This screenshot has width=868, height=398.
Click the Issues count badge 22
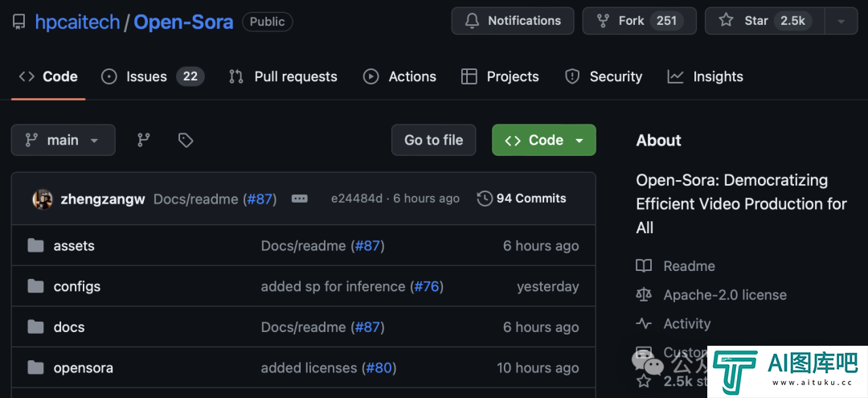coord(190,76)
